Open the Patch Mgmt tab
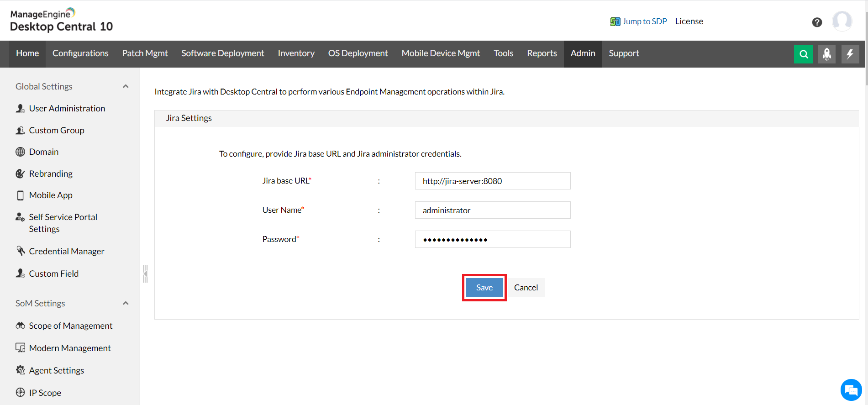This screenshot has height=405, width=868. (x=145, y=53)
